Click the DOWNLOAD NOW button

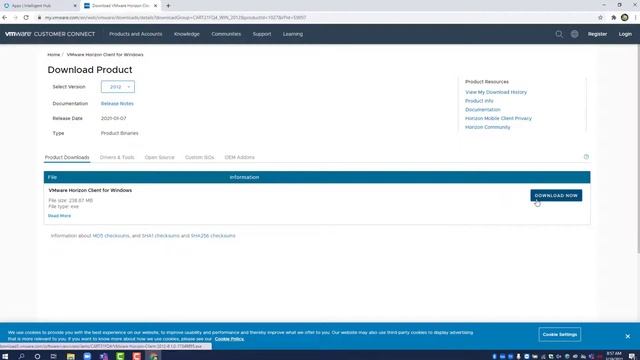(x=556, y=196)
